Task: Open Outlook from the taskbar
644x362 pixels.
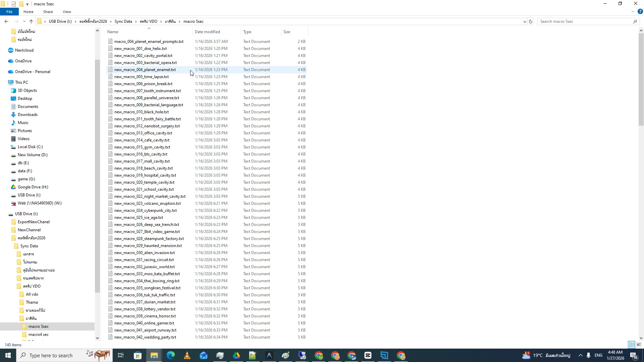Action: [x=204, y=355]
